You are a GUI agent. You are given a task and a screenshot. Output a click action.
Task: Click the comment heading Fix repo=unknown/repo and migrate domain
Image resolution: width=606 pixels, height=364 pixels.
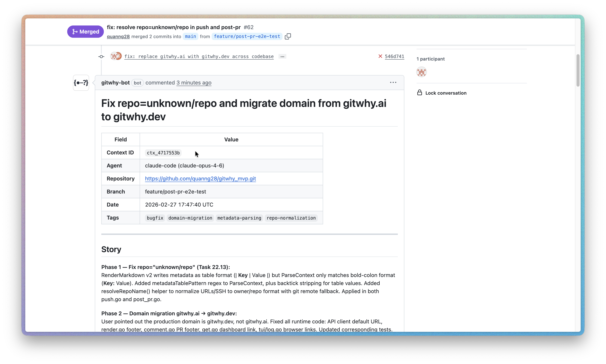point(244,110)
